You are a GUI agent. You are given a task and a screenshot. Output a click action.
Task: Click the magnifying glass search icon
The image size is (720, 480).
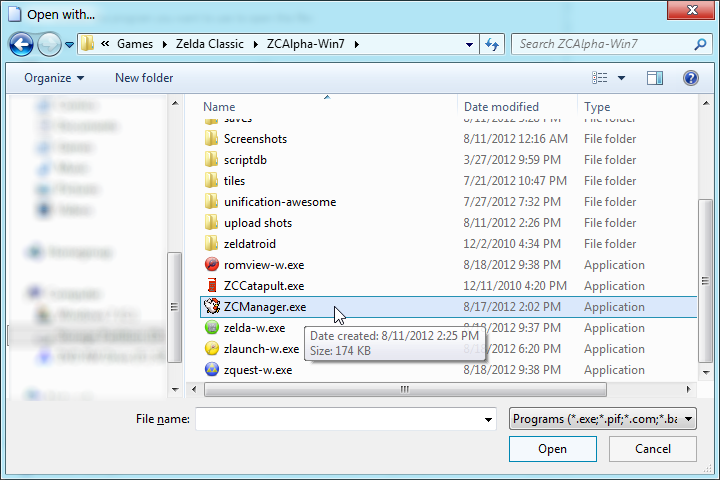click(x=700, y=44)
